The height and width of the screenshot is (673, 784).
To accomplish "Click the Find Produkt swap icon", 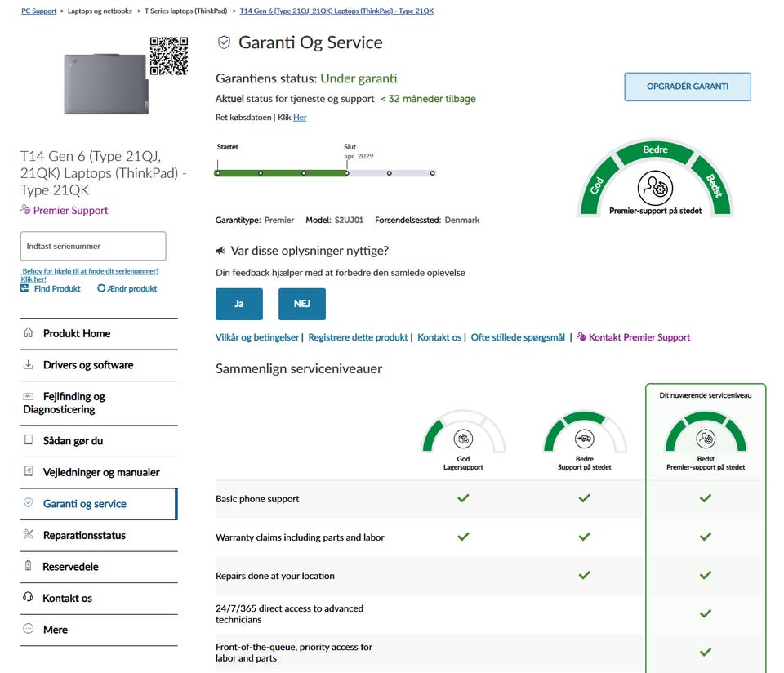I will click(24, 288).
